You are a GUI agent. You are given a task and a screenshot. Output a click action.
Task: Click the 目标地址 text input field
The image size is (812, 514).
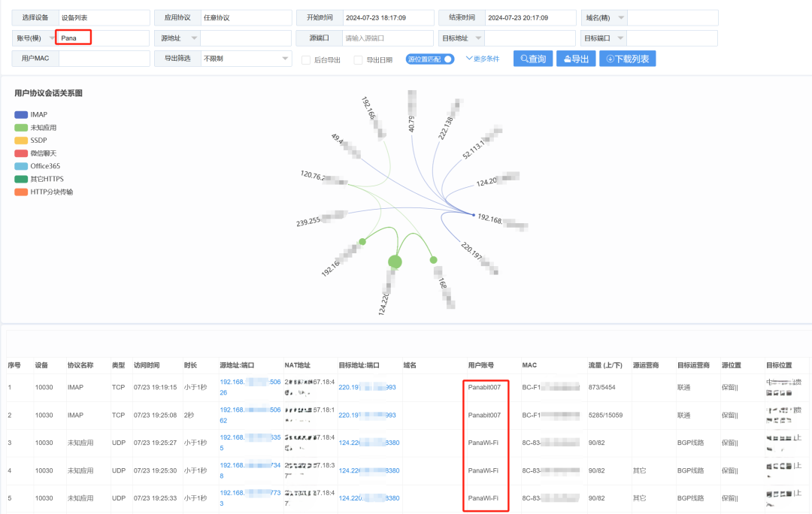click(530, 38)
